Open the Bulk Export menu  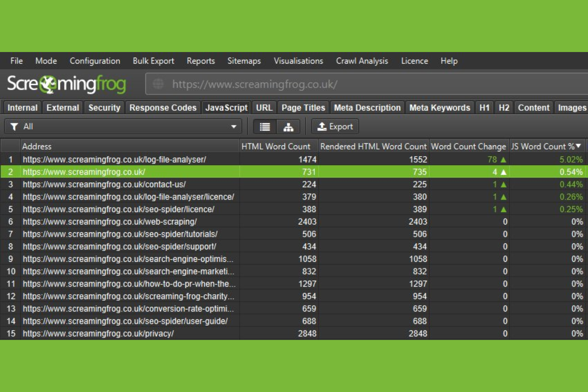tap(153, 61)
